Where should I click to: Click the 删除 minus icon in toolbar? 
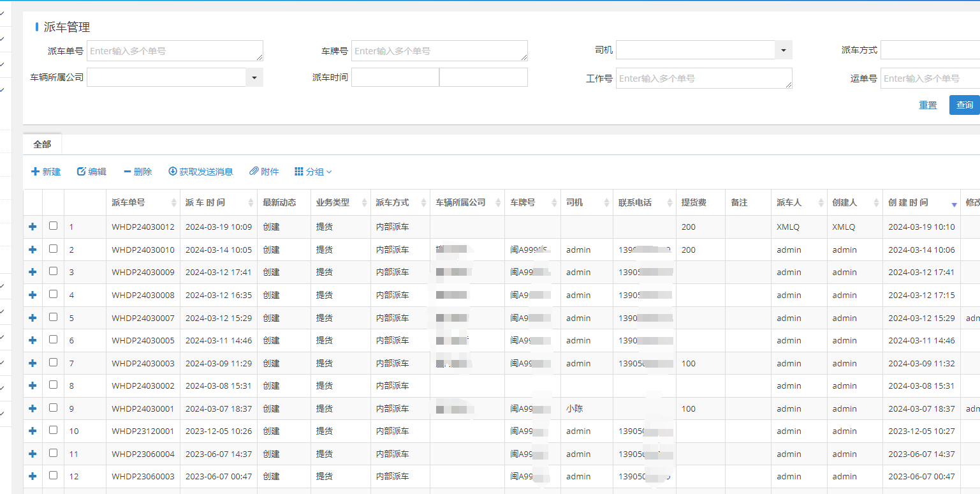click(128, 172)
